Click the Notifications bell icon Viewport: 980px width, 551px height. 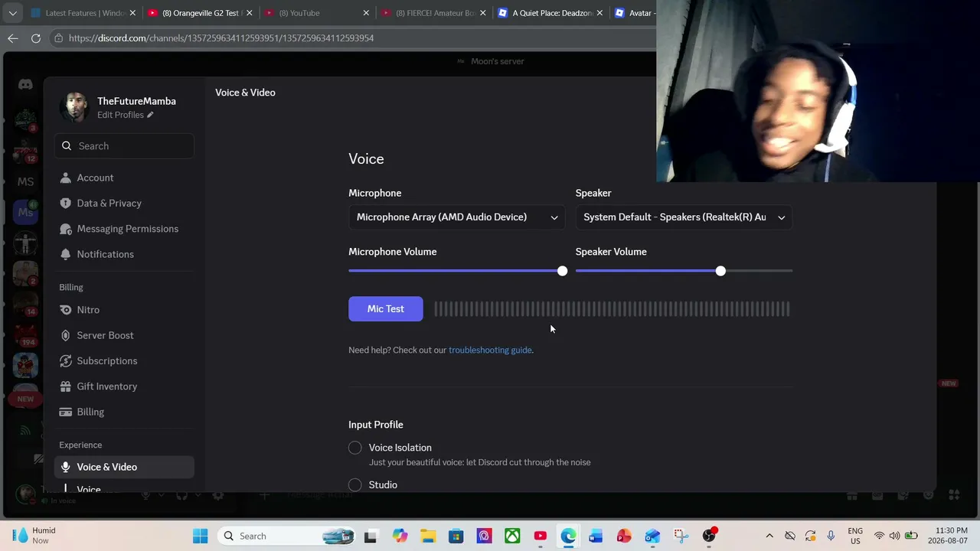65,254
